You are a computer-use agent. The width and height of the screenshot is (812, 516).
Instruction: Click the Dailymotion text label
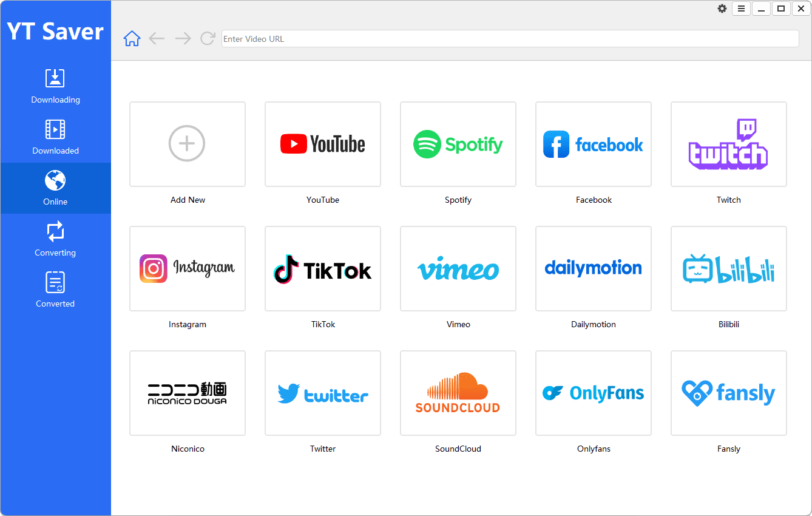tap(594, 324)
